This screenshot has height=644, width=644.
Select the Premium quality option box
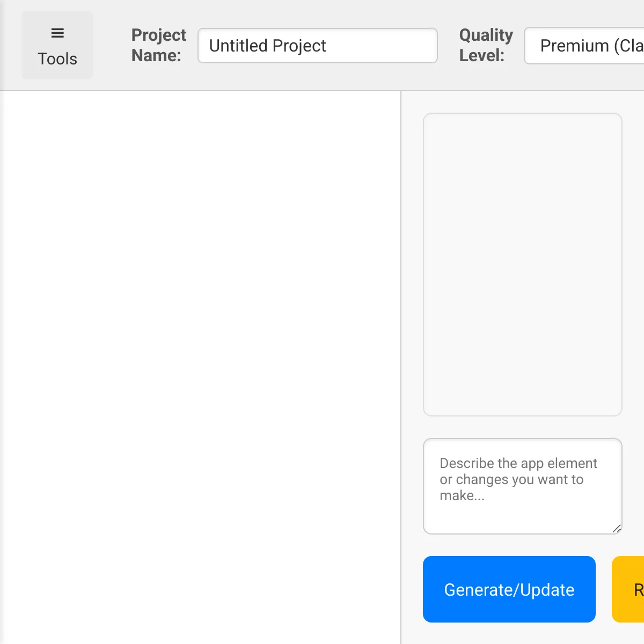[x=585, y=46]
